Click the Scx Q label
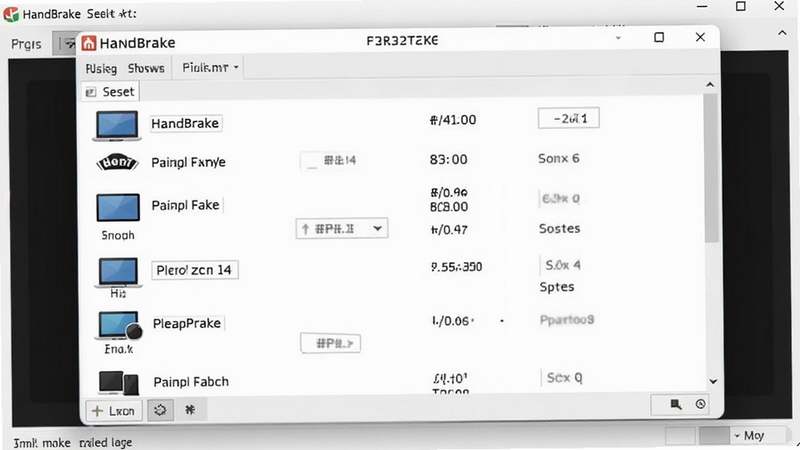The width and height of the screenshot is (800, 450). [564, 378]
